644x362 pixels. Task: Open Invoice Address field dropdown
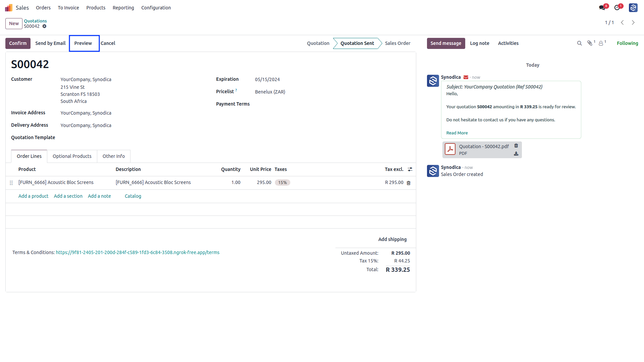pos(86,113)
